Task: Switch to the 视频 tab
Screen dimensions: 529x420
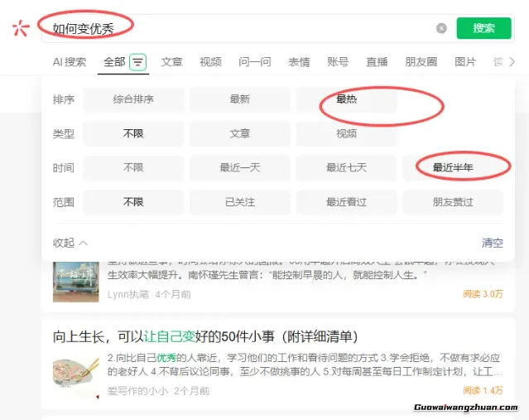Action: click(210, 62)
